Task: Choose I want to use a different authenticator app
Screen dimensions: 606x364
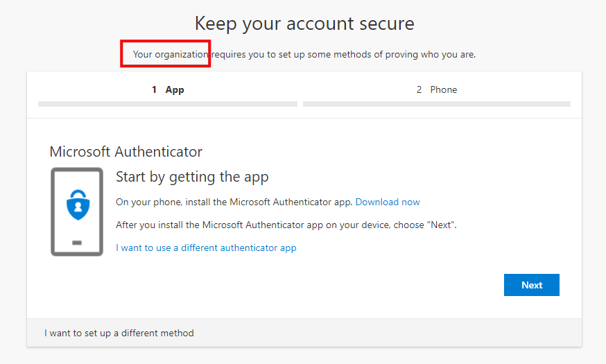Action: pyautogui.click(x=206, y=248)
